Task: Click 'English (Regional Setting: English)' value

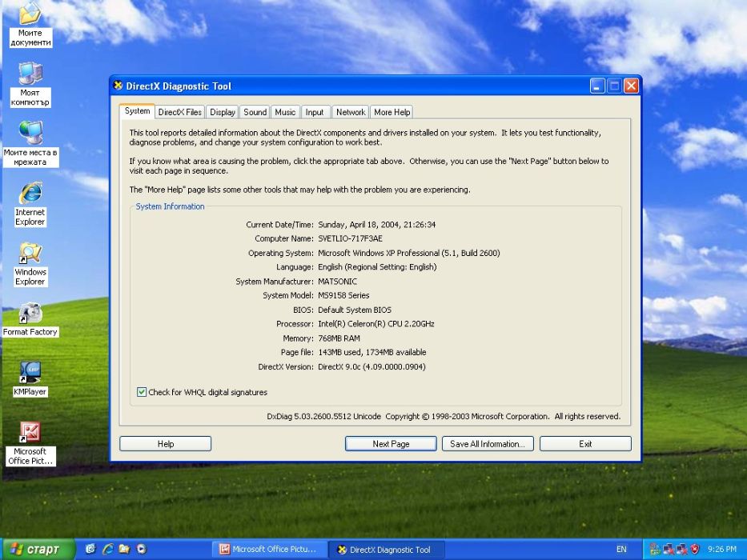Action: pyautogui.click(x=377, y=267)
